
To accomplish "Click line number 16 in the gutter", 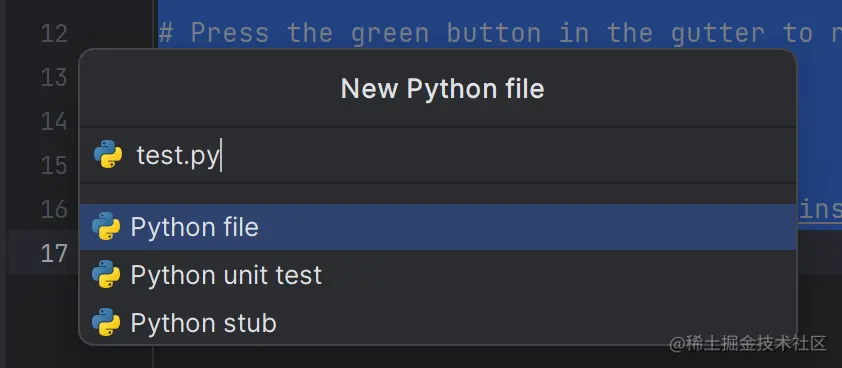I will (x=54, y=210).
